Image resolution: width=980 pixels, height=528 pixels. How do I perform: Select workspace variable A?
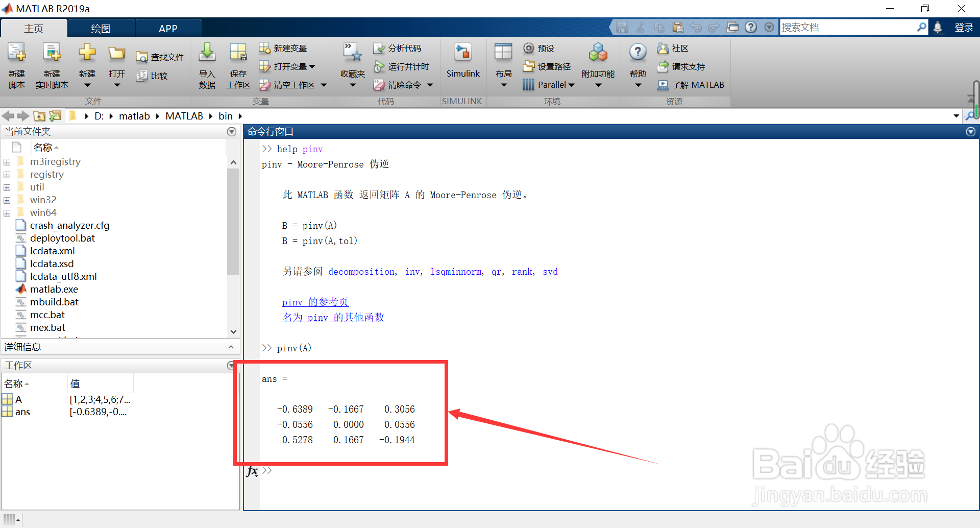tap(18, 399)
